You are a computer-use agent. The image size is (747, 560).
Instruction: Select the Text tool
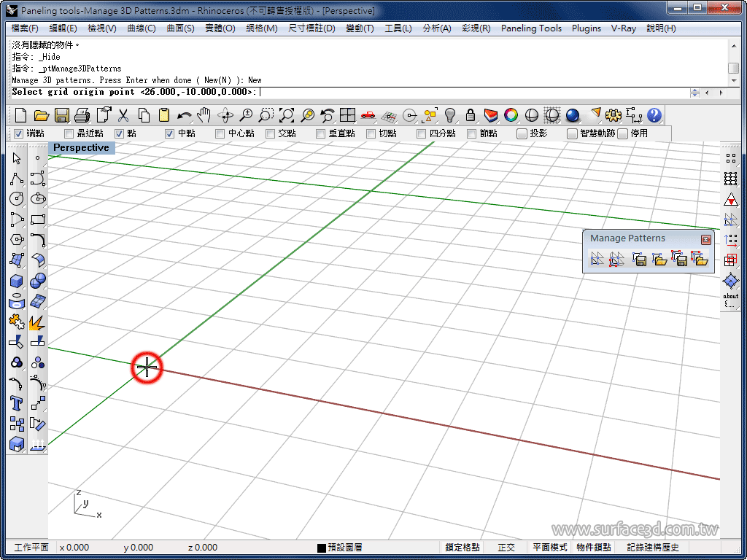tap(17, 404)
